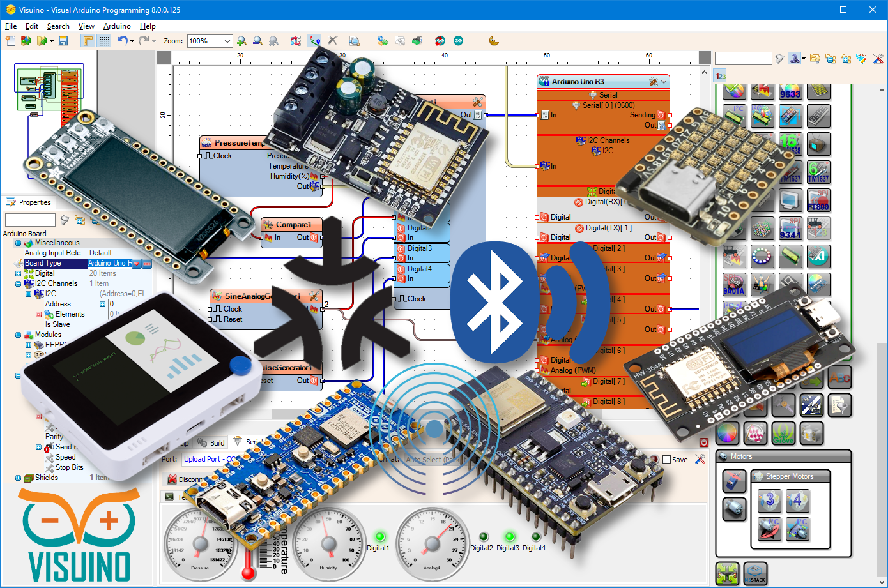Enable the Save checkbox near the format field
The width and height of the screenshot is (888, 588).
665,459
